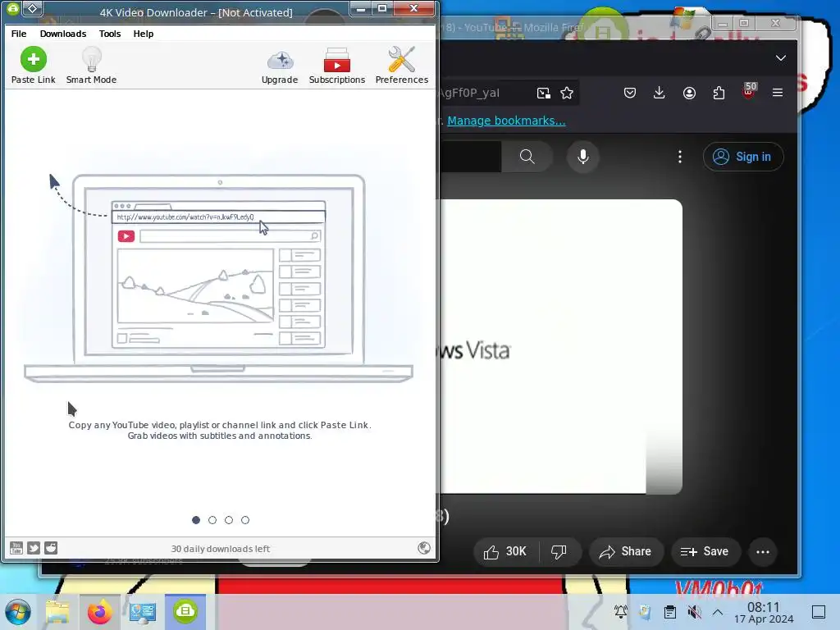Expand Firefox list all tabs chevron

(781, 58)
